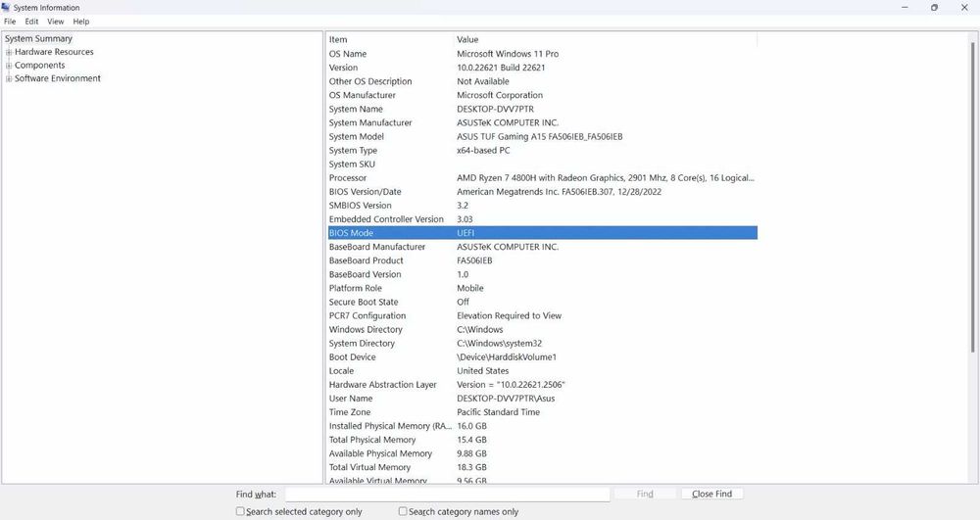The width and height of the screenshot is (980, 520).
Task: Click the Microsoft Windows 11 Pro value
Action: (x=508, y=54)
